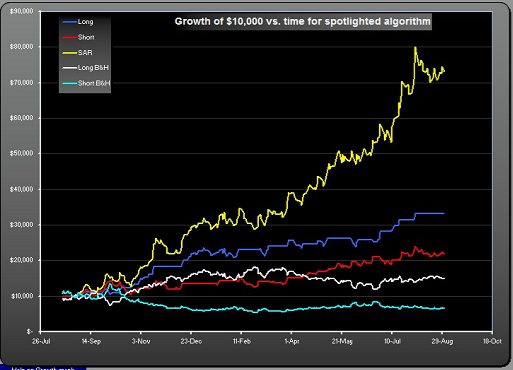This screenshot has width=513, height=370.
Task: Click the $70,000 y-axis label
Action: (22, 83)
